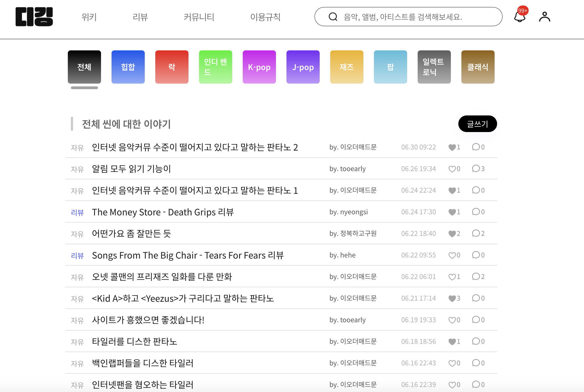
Task: Focus the music search input field
Action: [408, 17]
